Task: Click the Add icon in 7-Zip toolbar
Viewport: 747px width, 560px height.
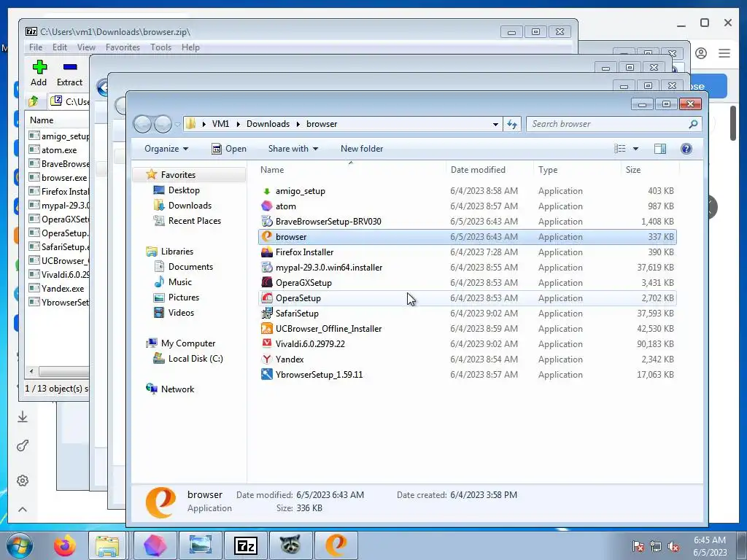Action: point(39,67)
